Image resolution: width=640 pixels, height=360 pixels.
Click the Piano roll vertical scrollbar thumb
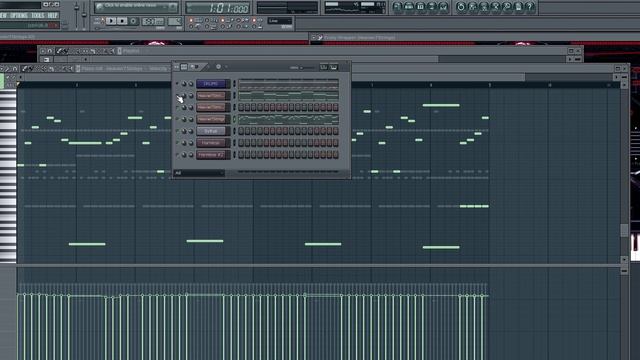click(x=624, y=230)
